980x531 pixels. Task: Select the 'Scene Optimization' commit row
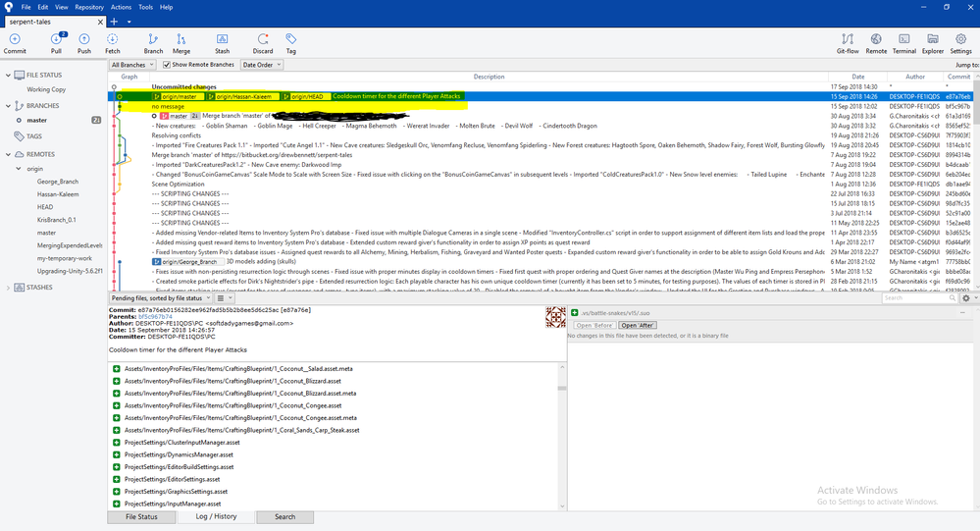[541, 184]
